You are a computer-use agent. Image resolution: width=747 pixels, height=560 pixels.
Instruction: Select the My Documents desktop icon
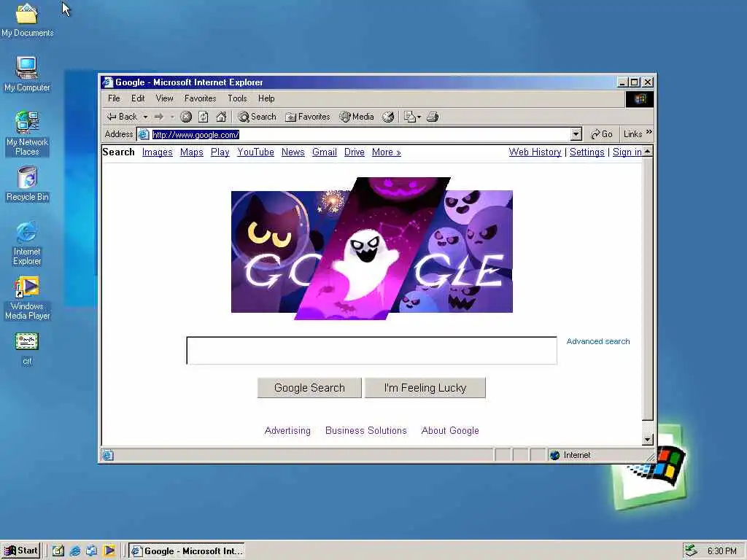[27, 20]
